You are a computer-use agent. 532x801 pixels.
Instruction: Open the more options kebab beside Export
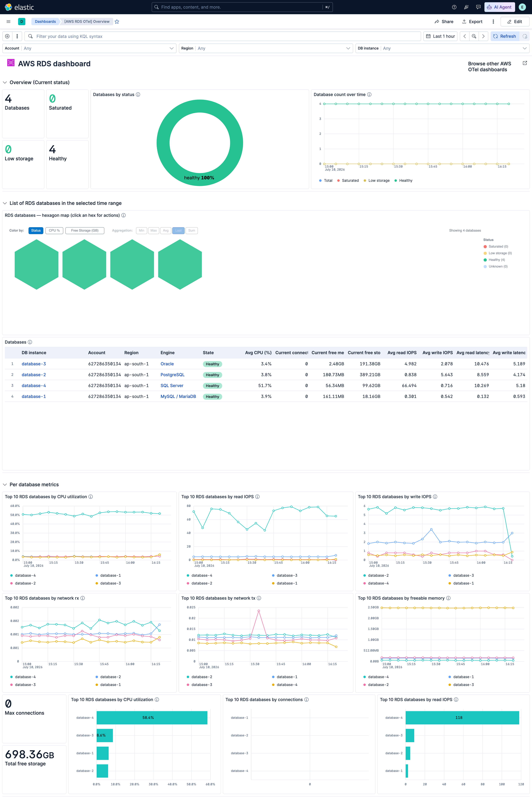[x=493, y=22]
